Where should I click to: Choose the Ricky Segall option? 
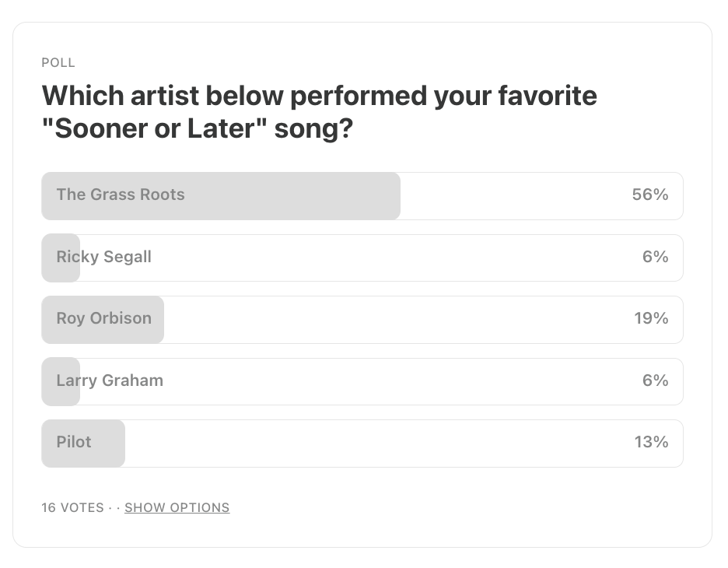click(362, 258)
